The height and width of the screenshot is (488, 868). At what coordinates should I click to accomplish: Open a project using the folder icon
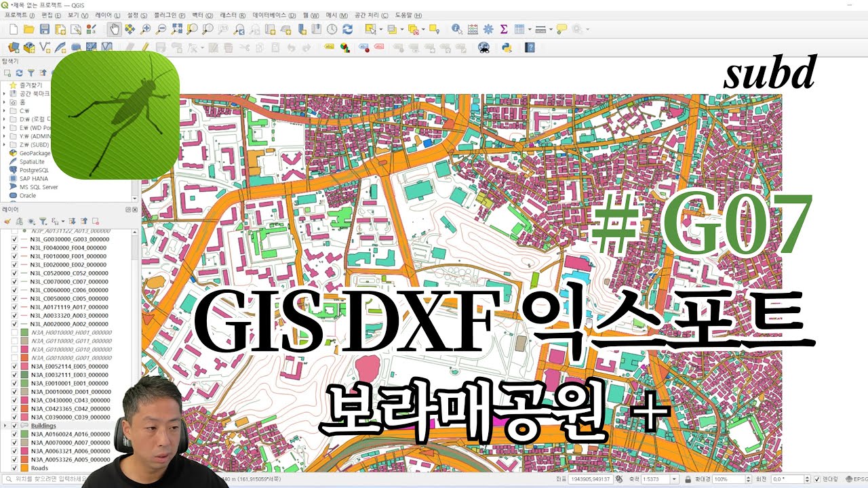coord(28,29)
